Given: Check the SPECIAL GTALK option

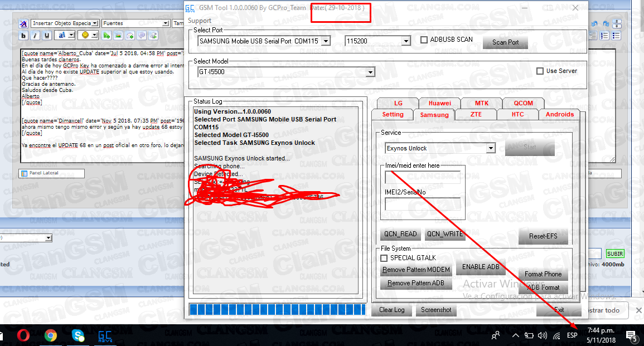Looking at the screenshot, I should [384, 258].
